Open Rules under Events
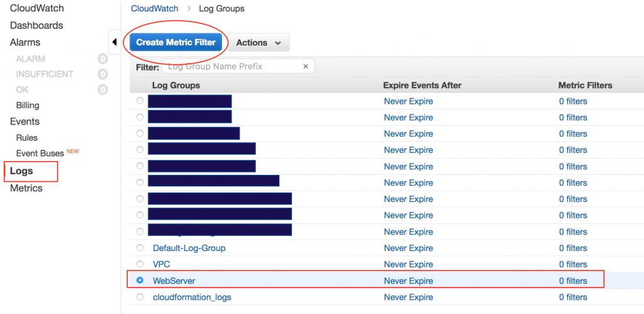Screen dimensions: 644x314 26,138
